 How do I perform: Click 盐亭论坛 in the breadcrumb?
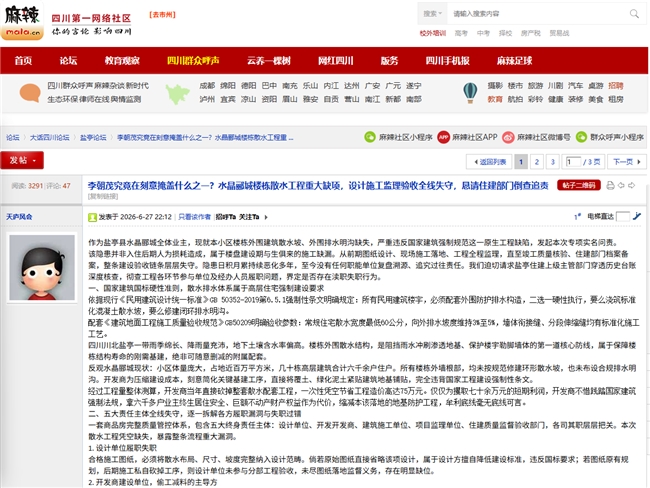pos(93,137)
